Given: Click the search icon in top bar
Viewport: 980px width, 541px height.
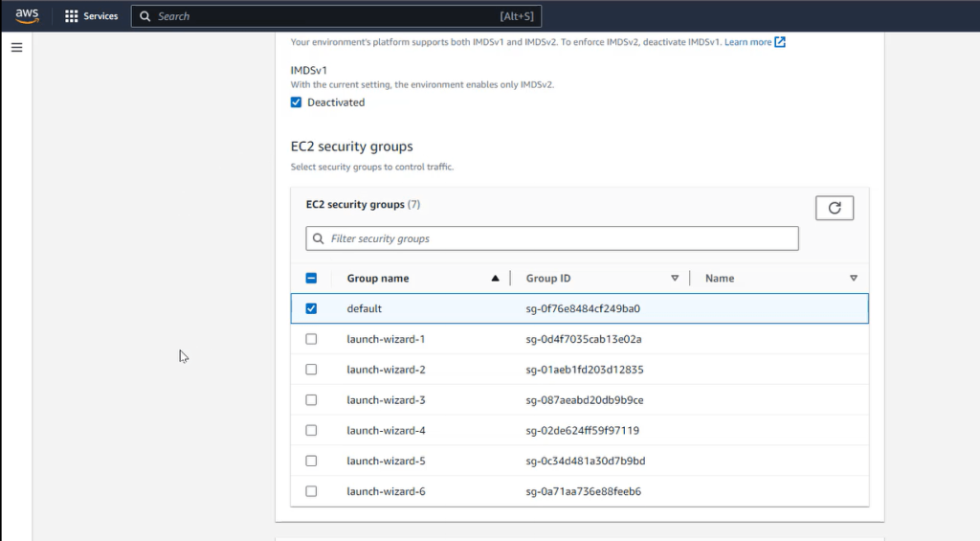Looking at the screenshot, I should click(145, 16).
